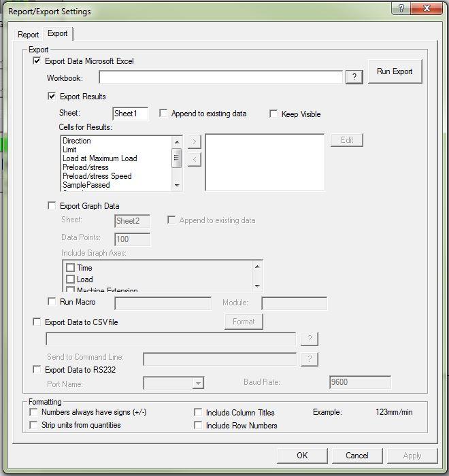Click the Cells for Results scrollbar thumb
The image size is (449, 476).
click(x=177, y=158)
